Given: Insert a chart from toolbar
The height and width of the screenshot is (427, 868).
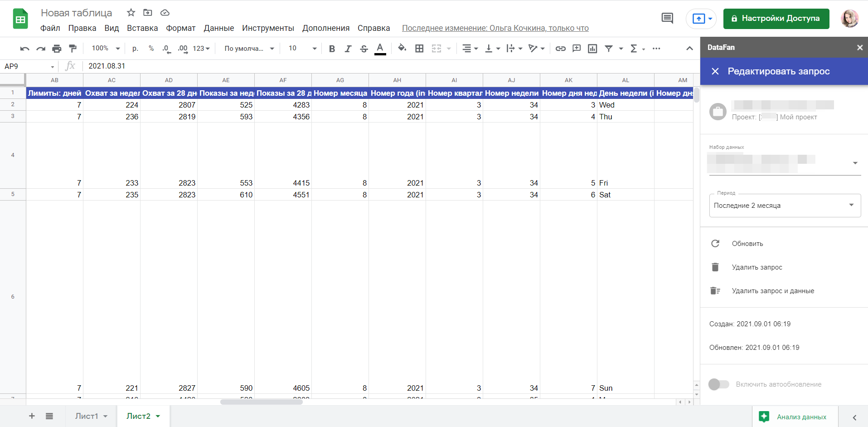Looking at the screenshot, I should [x=592, y=49].
